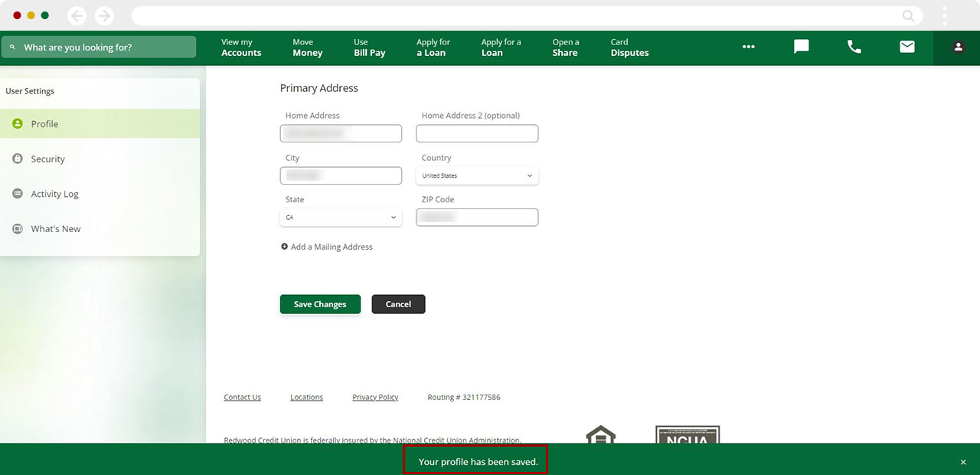Click the Save Changes button

pyautogui.click(x=320, y=304)
